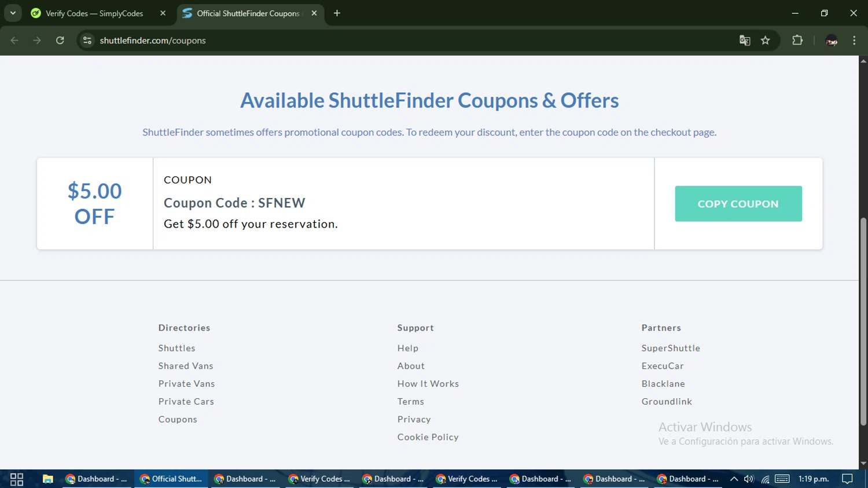Visit ExecuCar partner link
The image size is (868, 488).
[x=663, y=366]
